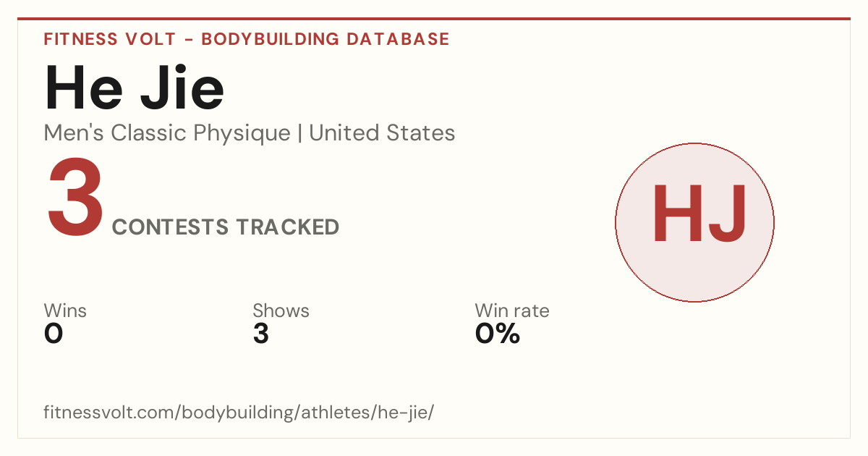Click the HJ initials avatar circle
868x456 pixels.
click(x=694, y=222)
